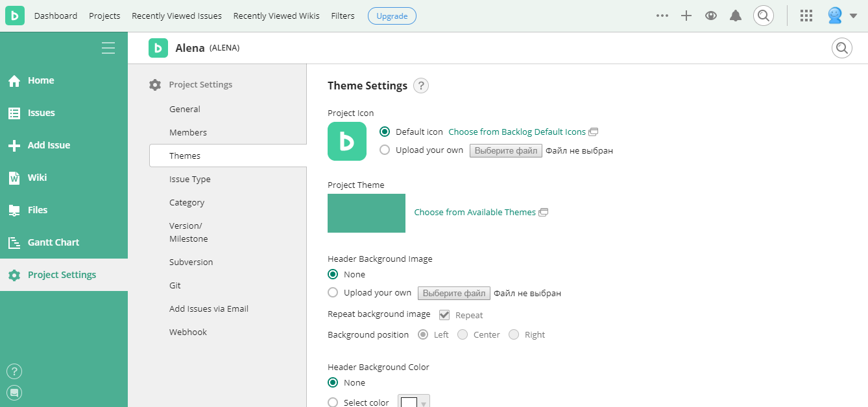This screenshot has width=868, height=407.
Task: Expand the user avatar dropdown
Action: [x=843, y=16]
